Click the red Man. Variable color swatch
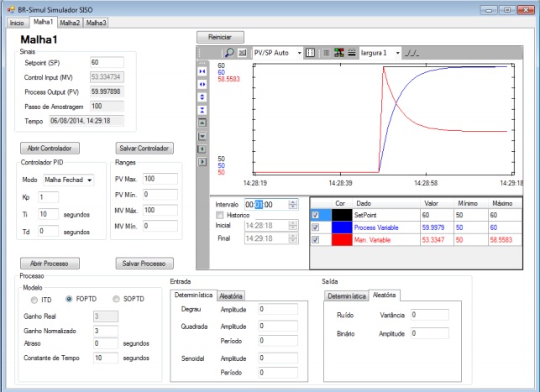 tap(340, 238)
